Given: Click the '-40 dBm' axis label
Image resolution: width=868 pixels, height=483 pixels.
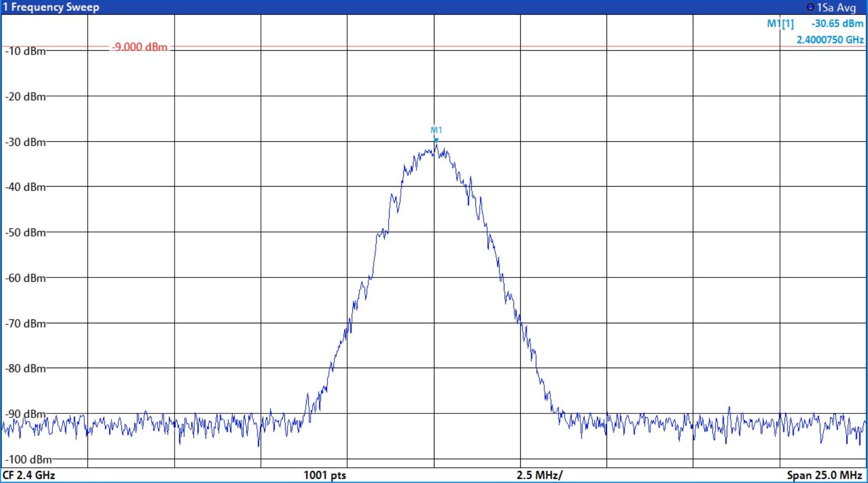Looking at the screenshot, I should pyautogui.click(x=25, y=187).
